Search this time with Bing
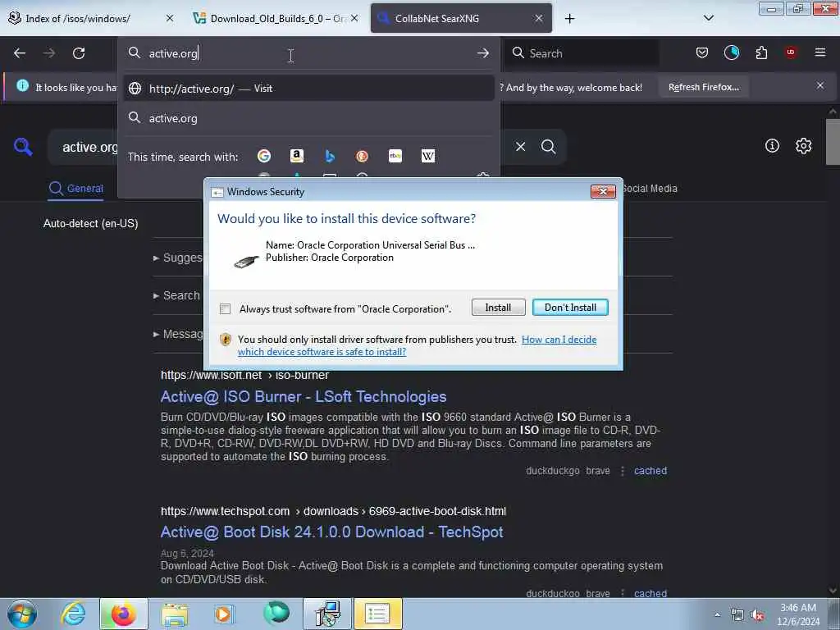This screenshot has width=840, height=630. click(330, 156)
